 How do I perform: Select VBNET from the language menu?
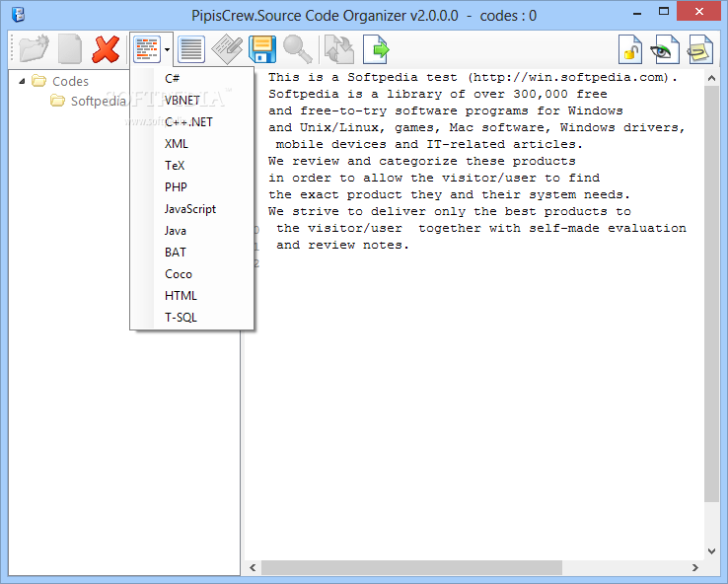click(x=192, y=101)
